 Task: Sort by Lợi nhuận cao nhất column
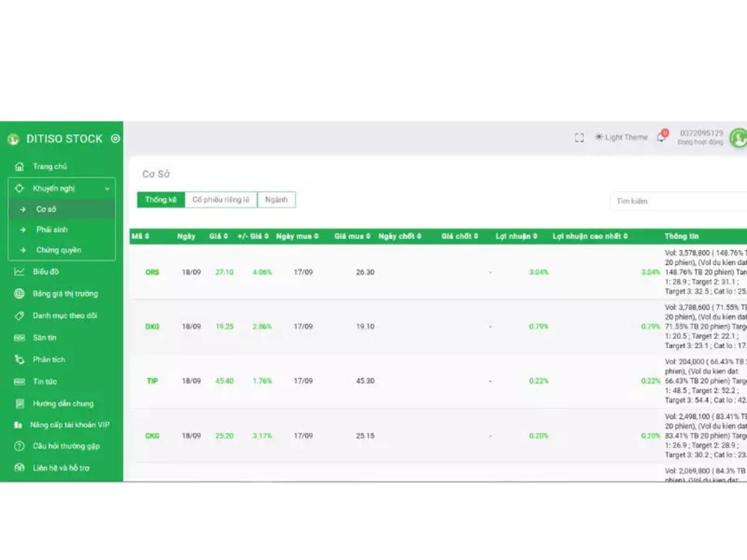[x=590, y=237]
